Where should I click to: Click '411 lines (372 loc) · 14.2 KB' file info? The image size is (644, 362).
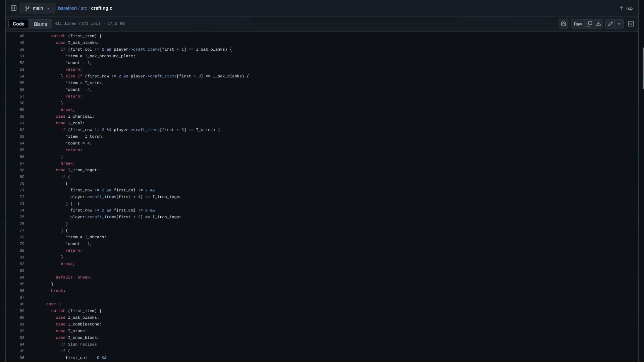pyautogui.click(x=90, y=23)
